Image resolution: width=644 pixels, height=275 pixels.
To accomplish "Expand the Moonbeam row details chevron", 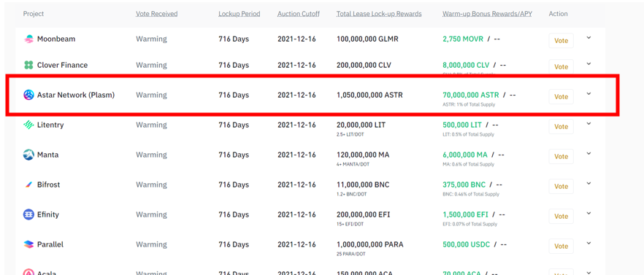I will pyautogui.click(x=589, y=38).
